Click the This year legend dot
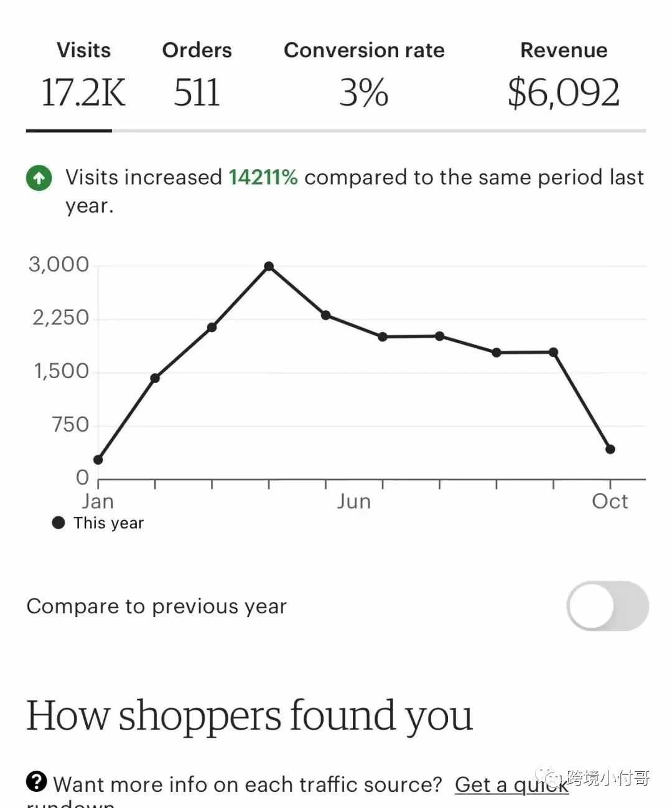This screenshot has height=808, width=672. [x=58, y=522]
